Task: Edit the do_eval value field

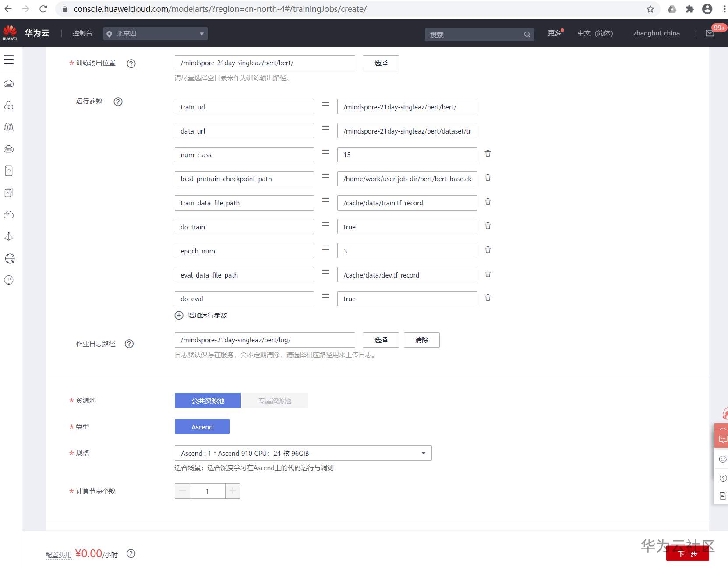Action: click(x=407, y=299)
